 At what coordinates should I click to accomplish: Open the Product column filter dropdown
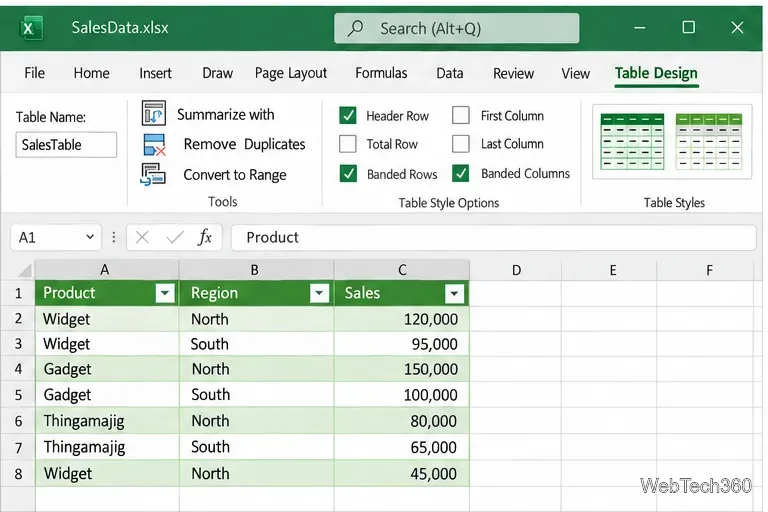pos(165,293)
